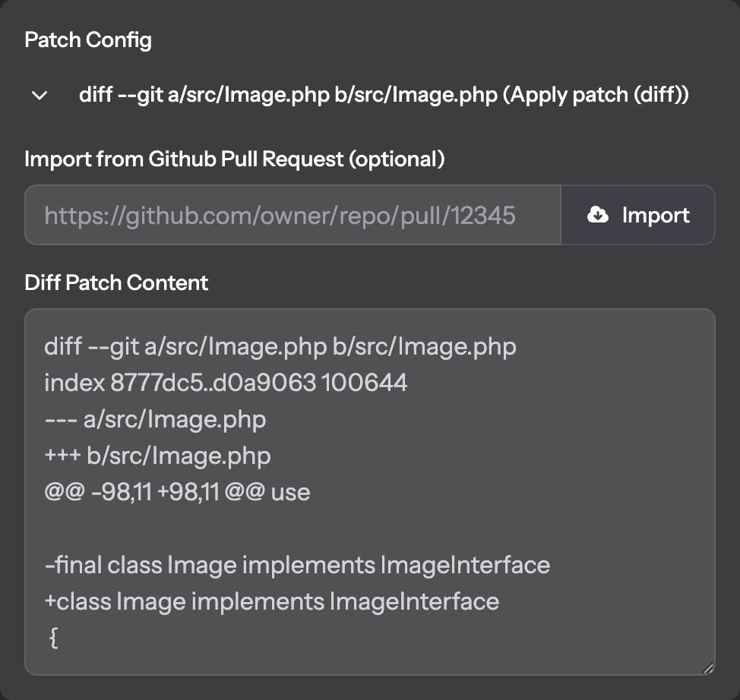This screenshot has height=700, width=740.
Task: Collapse the patch config chevron arrow
Action: point(40,96)
